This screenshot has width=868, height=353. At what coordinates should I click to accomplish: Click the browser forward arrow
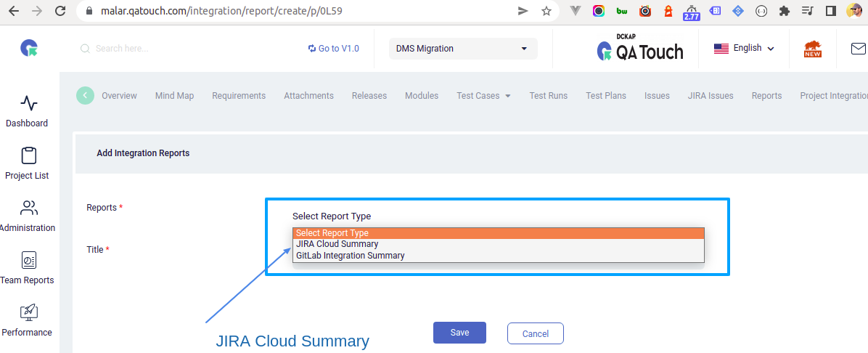tap(37, 11)
